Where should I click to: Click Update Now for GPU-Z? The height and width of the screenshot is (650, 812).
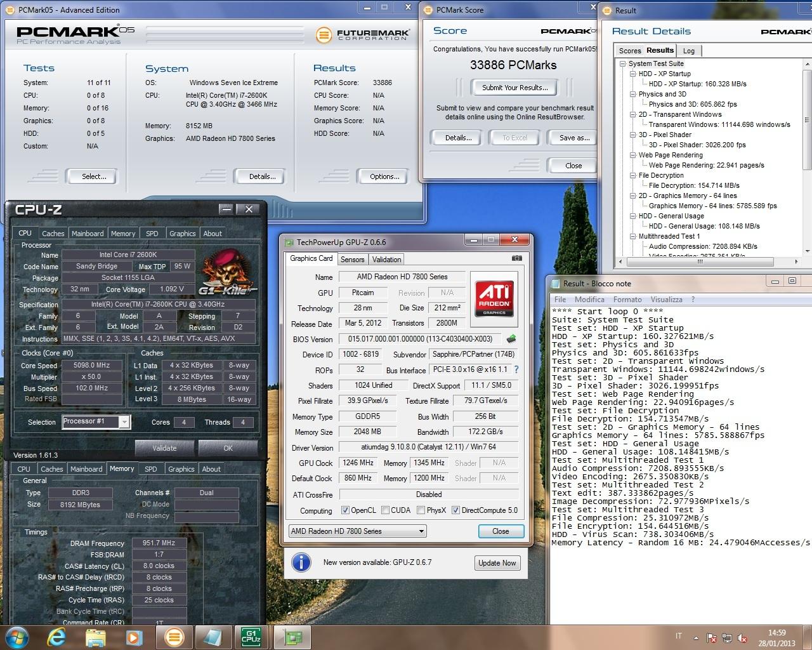497,563
